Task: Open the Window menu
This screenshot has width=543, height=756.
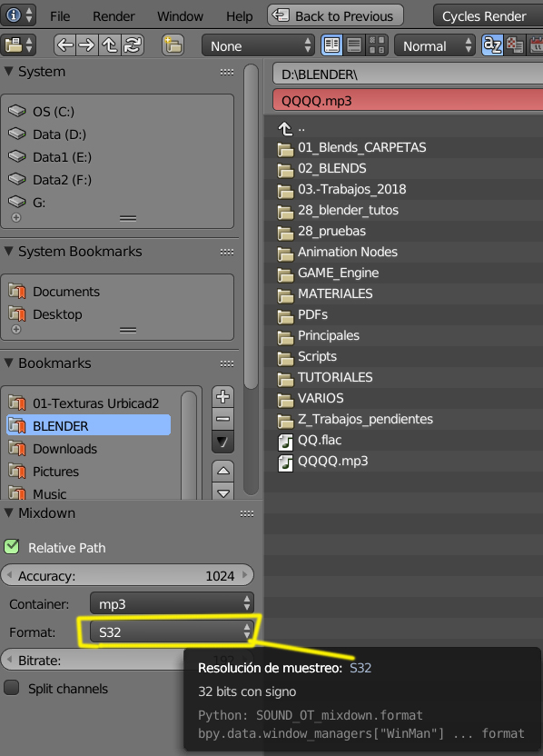Action: (180, 16)
